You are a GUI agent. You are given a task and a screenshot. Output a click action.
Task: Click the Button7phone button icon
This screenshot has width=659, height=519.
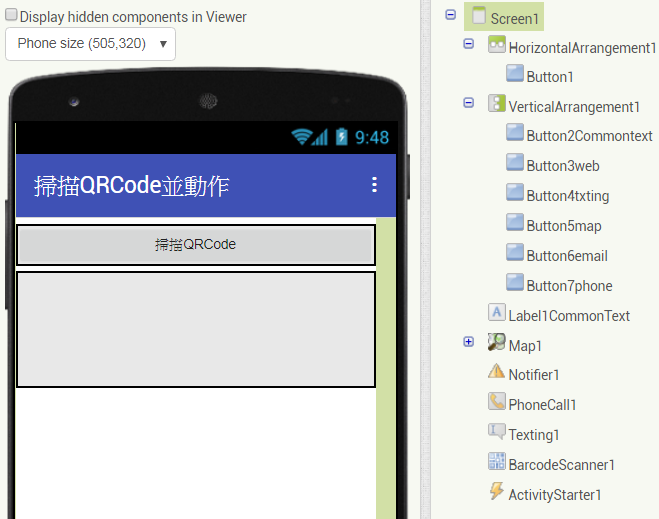click(x=515, y=282)
